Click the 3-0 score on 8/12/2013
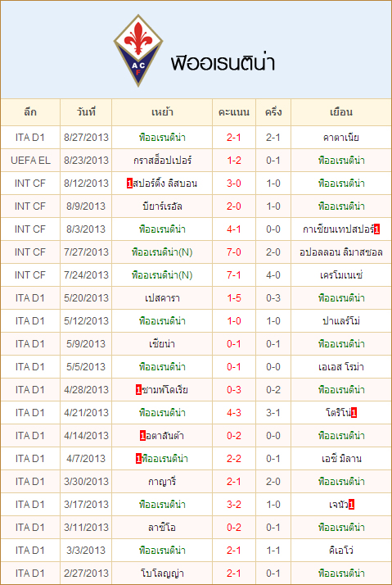The image size is (392, 585). 234,184
